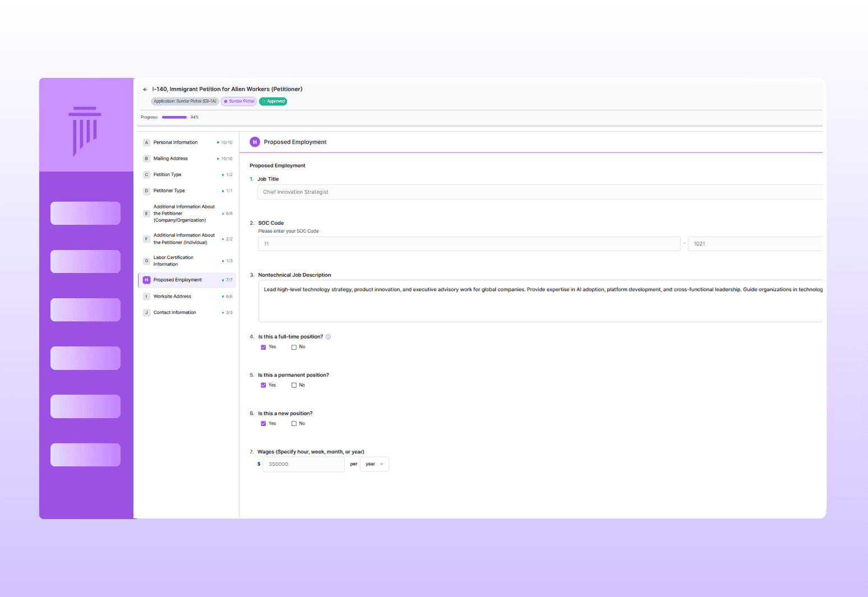Click the SOC Code field containing 1021

[755, 244]
